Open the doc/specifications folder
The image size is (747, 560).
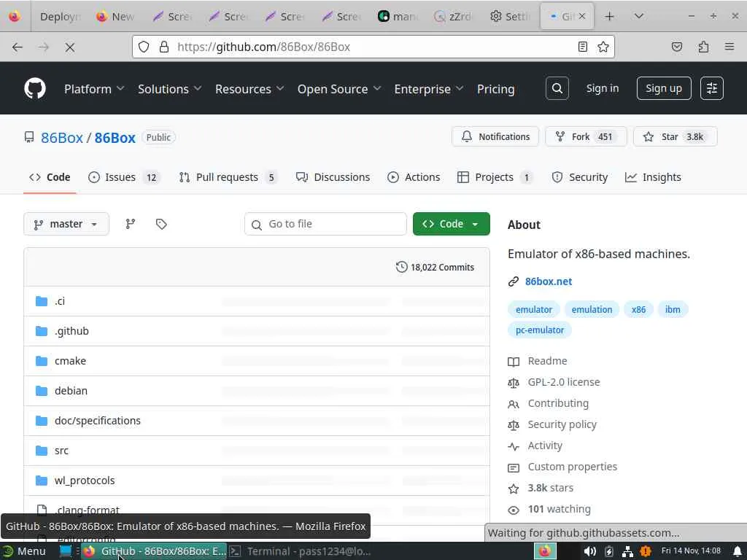point(98,421)
